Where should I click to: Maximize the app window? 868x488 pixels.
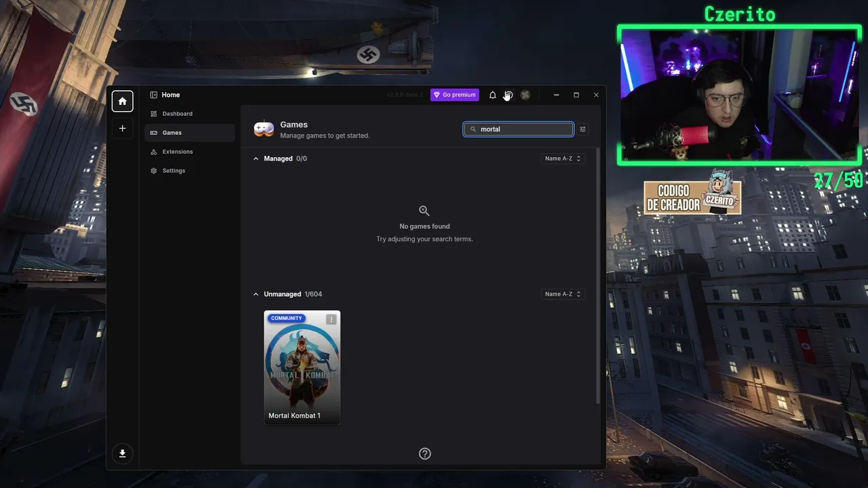click(576, 95)
